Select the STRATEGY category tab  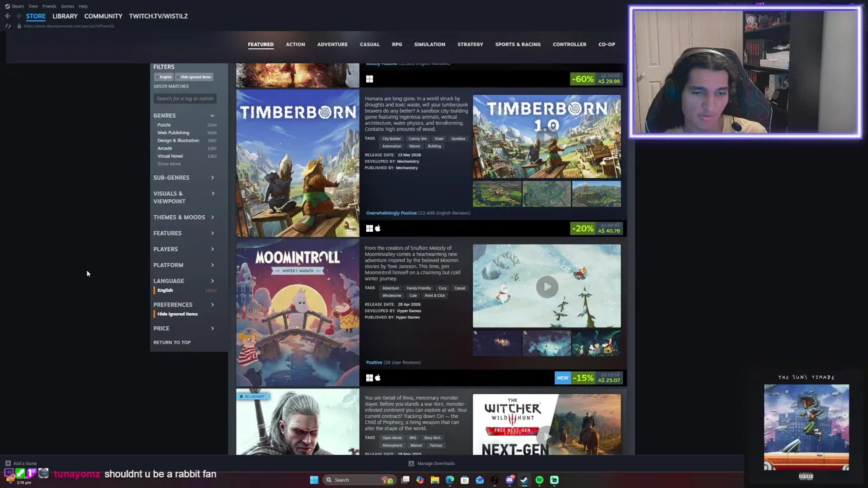(x=470, y=45)
